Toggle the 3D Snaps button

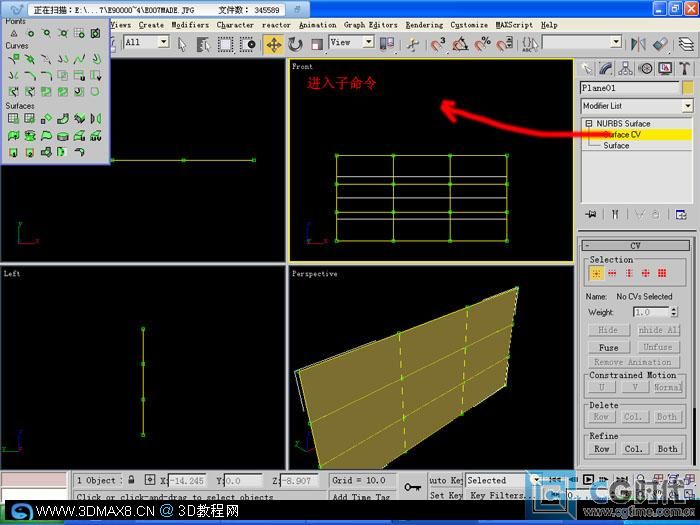439,44
